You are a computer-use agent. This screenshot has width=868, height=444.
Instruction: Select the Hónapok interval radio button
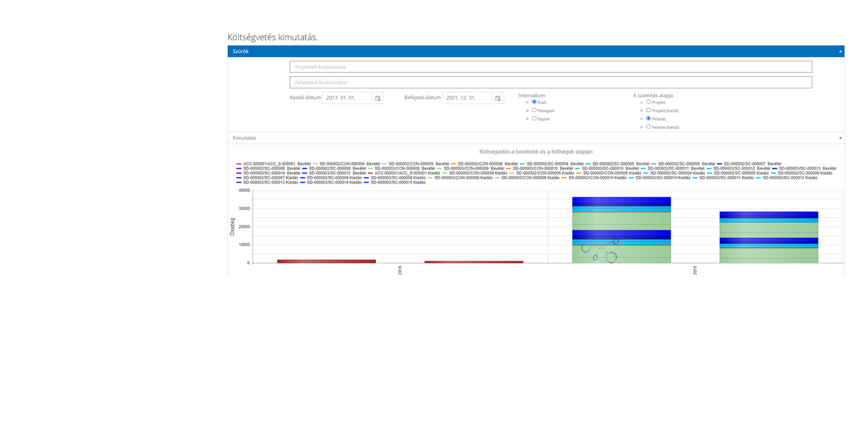pyautogui.click(x=534, y=110)
